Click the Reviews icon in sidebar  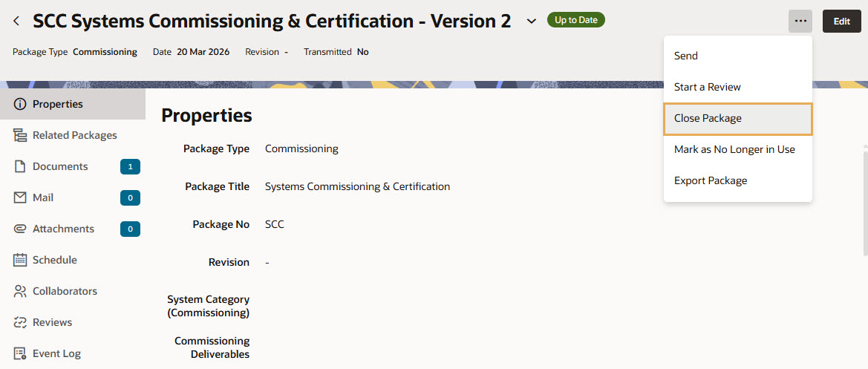[x=20, y=322]
